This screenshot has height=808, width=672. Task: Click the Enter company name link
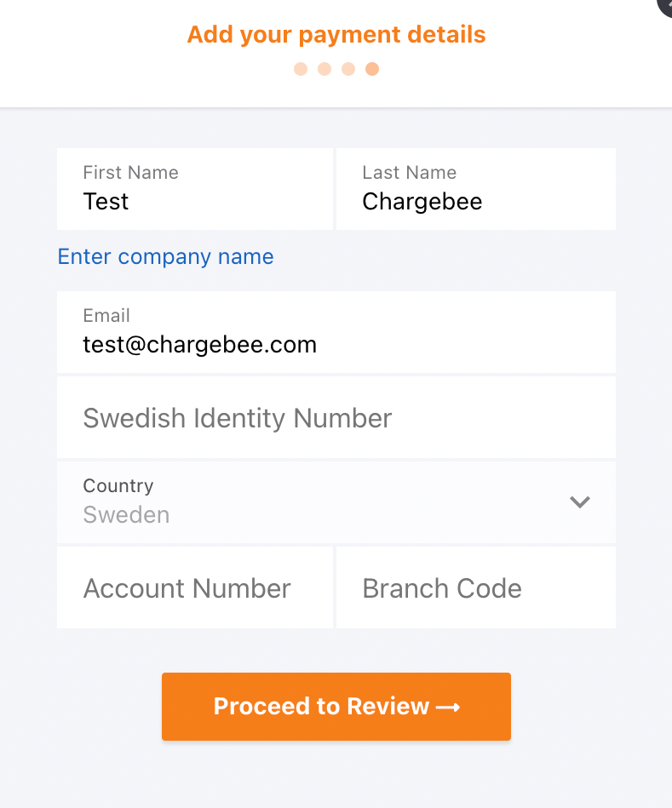coord(165,257)
